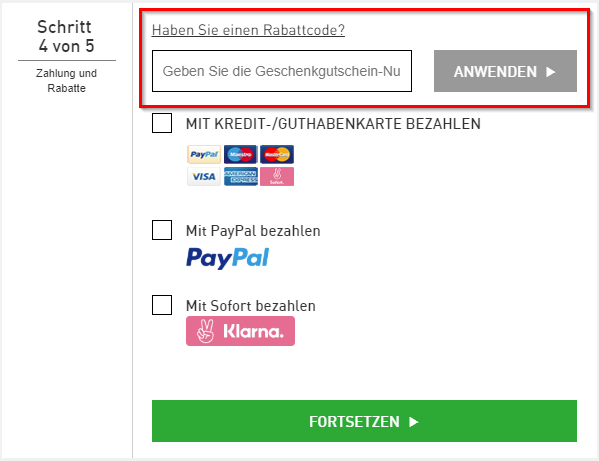Check the Mit PayPal bezahlen checkbox

pos(162,230)
